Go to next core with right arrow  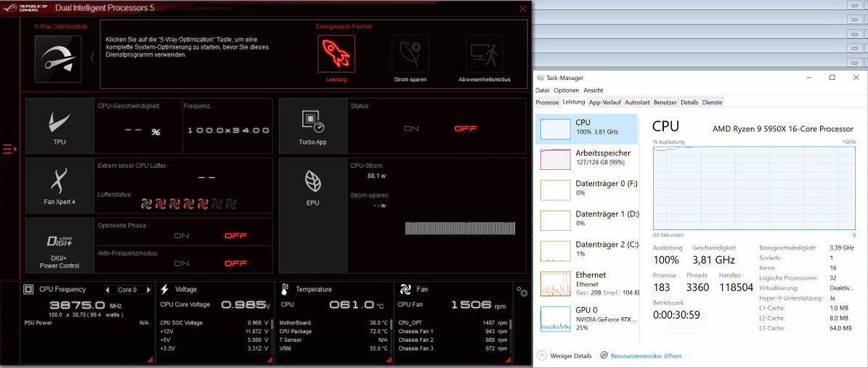pyautogui.click(x=147, y=290)
